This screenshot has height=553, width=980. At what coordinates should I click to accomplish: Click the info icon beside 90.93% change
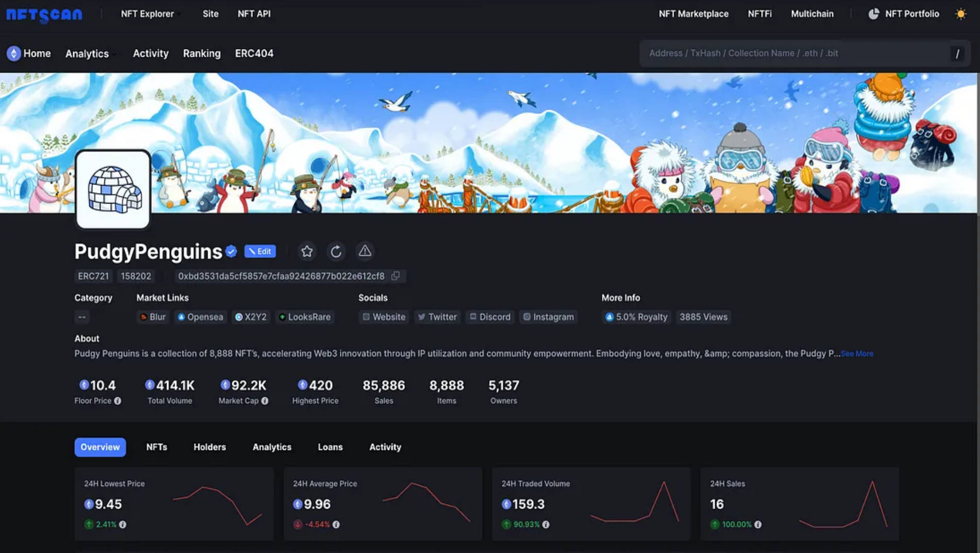(x=546, y=525)
